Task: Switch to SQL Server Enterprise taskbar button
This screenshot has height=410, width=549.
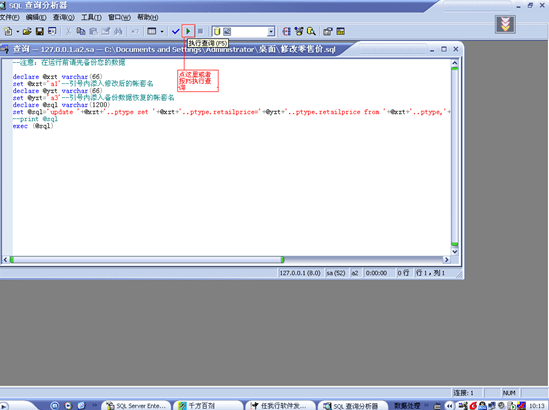Action: pos(136,405)
